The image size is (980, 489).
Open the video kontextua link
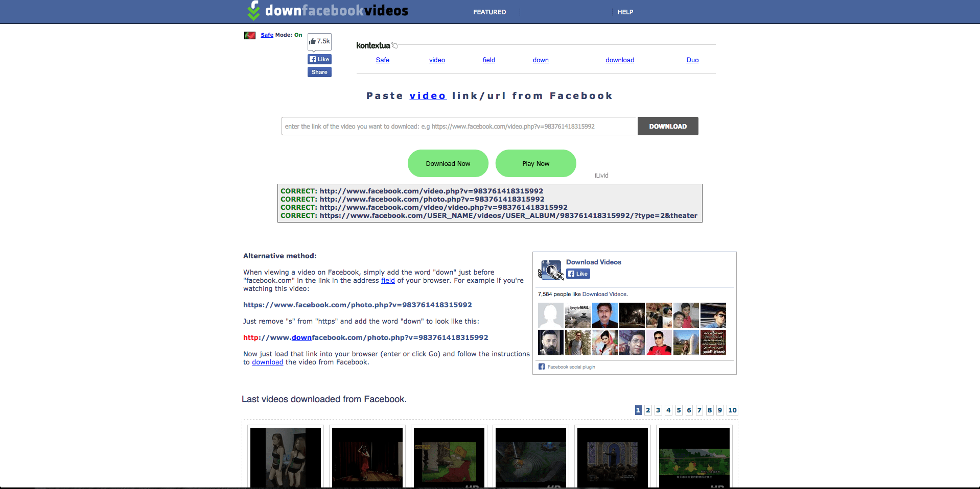pyautogui.click(x=437, y=60)
